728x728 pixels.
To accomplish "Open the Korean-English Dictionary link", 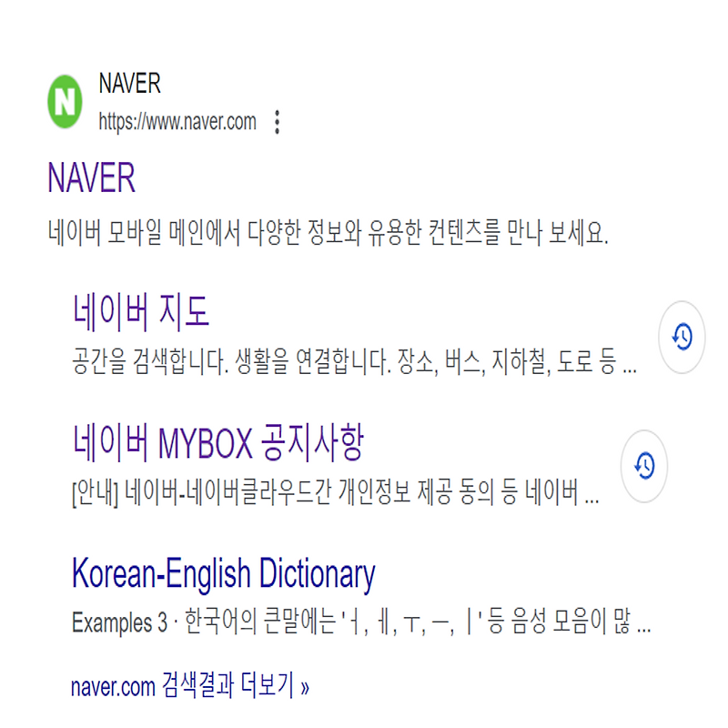I will pos(223,574).
